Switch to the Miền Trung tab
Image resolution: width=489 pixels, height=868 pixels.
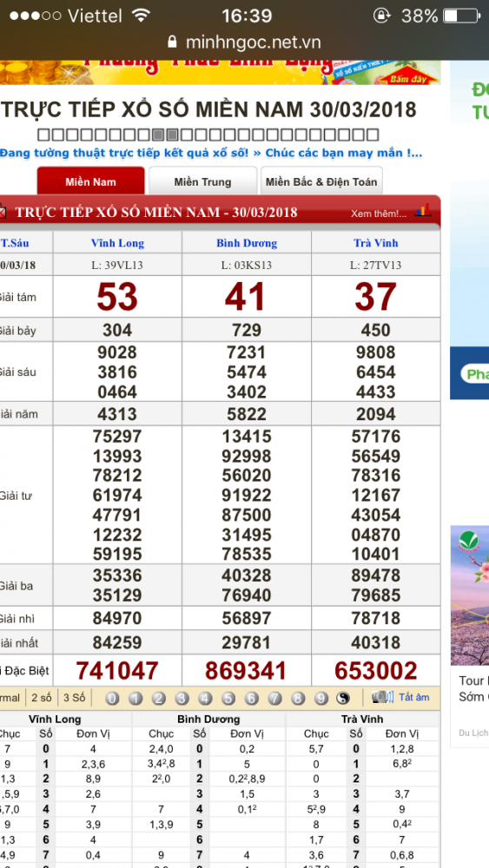[202, 181]
